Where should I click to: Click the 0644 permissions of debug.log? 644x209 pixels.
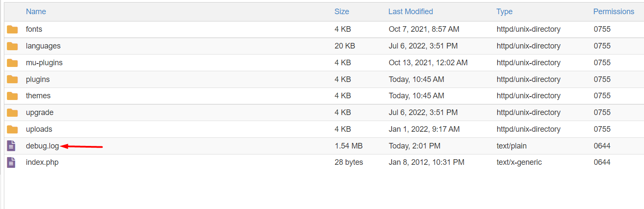tap(602, 146)
